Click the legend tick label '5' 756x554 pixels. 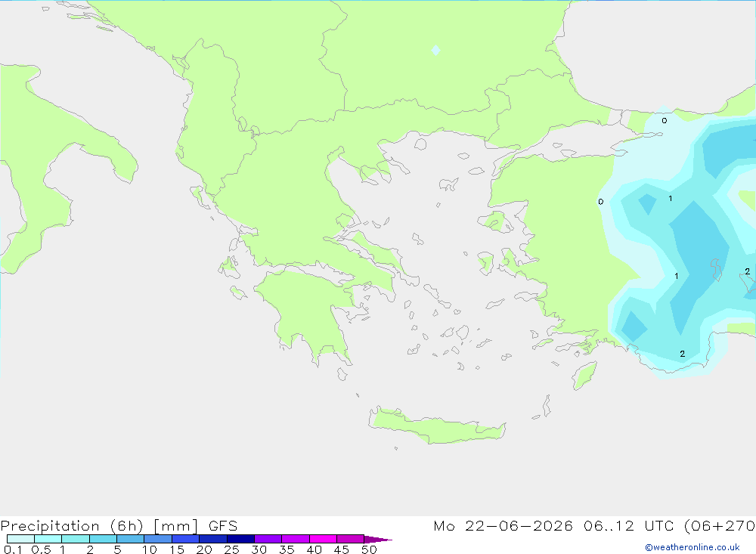pos(117,549)
